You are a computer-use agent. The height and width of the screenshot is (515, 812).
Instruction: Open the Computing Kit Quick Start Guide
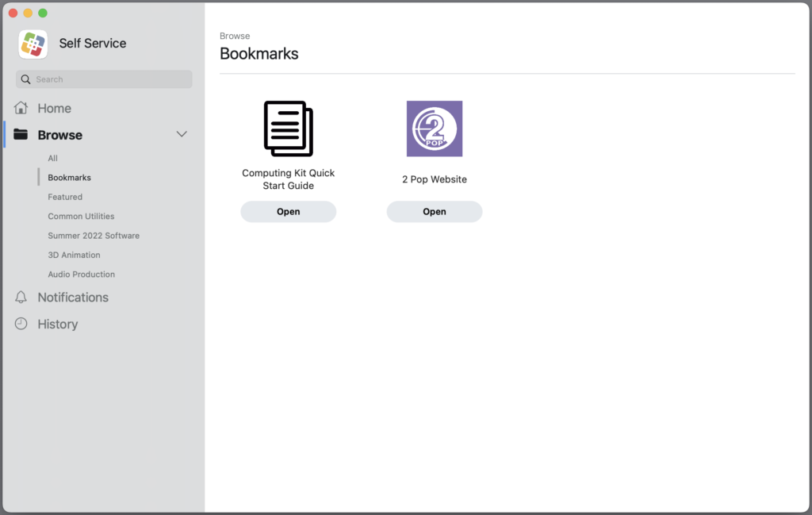click(x=289, y=211)
